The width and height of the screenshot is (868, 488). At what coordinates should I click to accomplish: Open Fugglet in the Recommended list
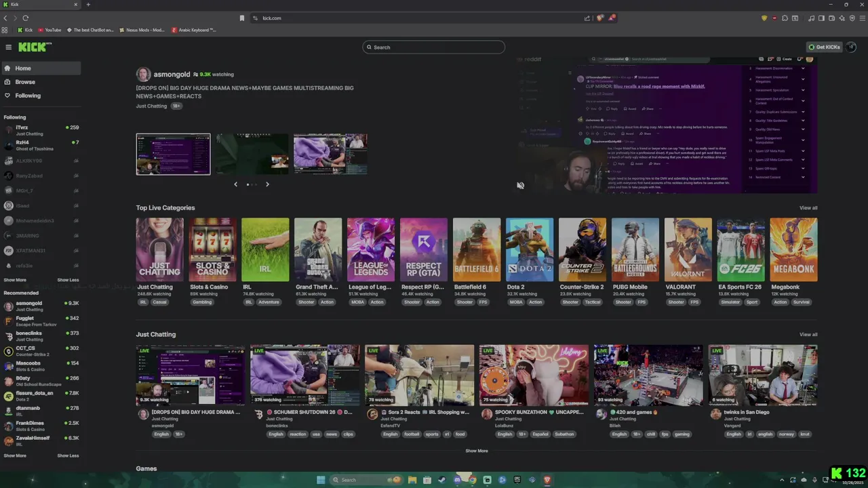41,321
